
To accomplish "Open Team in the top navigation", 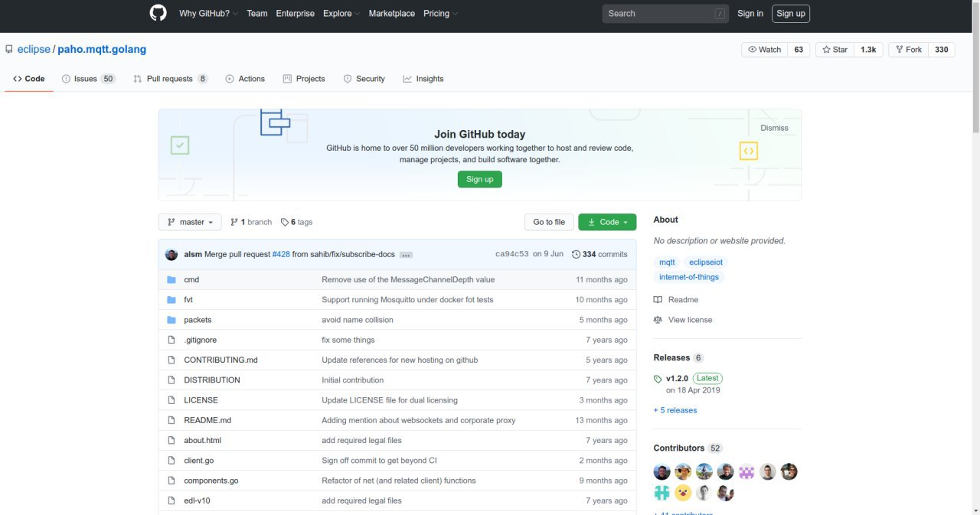I will (x=257, y=14).
